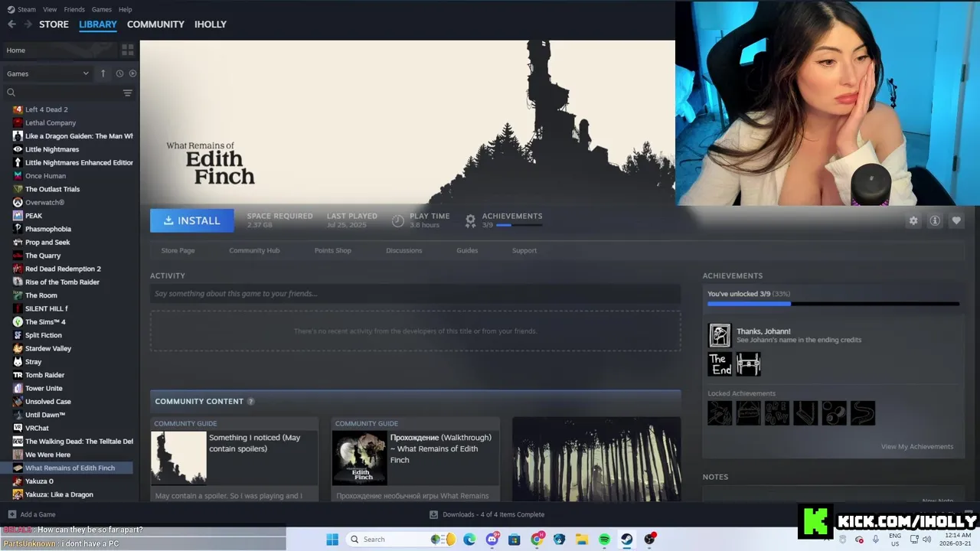The image size is (980, 551).
Task: Switch to the COMMUNITY tab
Action: tap(155, 24)
